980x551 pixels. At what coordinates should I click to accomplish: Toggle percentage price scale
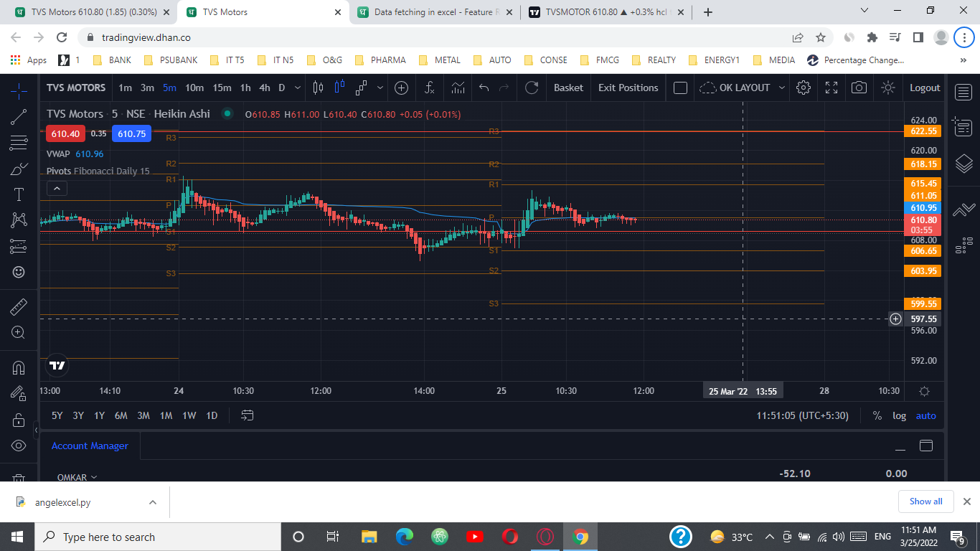tap(877, 415)
